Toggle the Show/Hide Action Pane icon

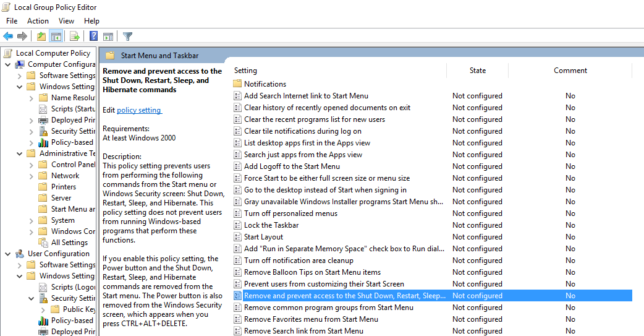coord(108,36)
